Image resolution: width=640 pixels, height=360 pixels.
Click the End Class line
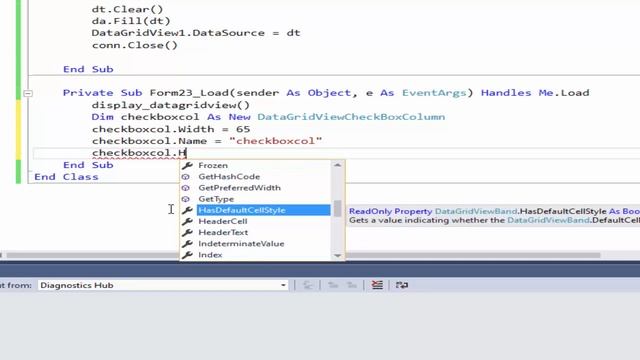[x=66, y=177]
